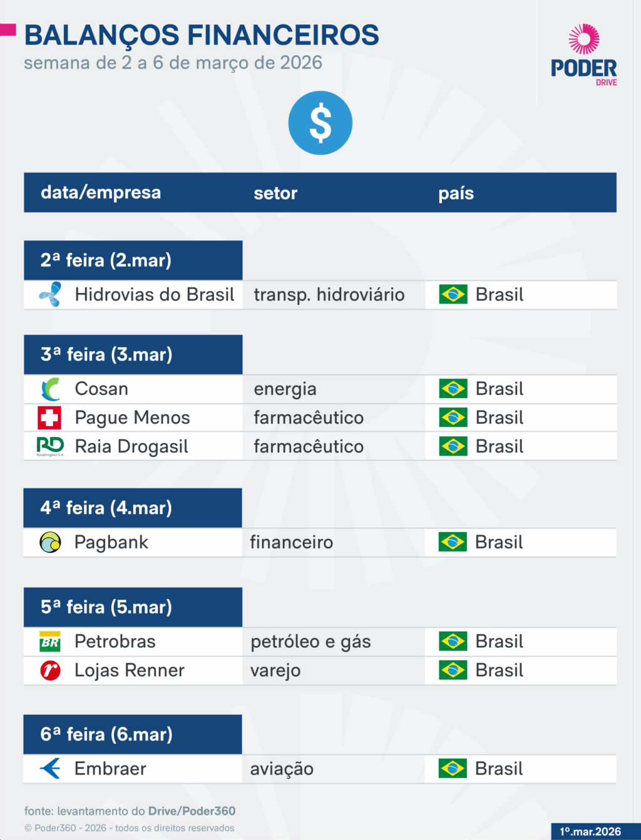Click the Raia Drogasil RD logo
This screenshot has width=641, height=840.
(50, 446)
